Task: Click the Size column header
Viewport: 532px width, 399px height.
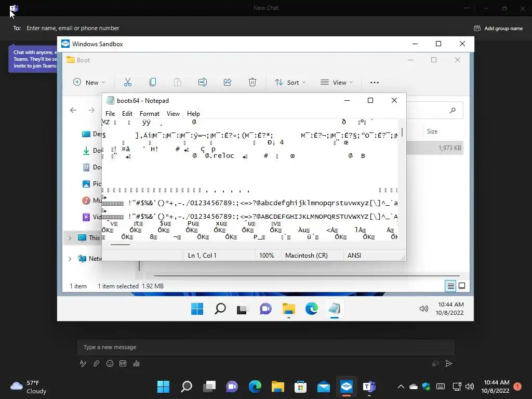Action: [x=432, y=131]
